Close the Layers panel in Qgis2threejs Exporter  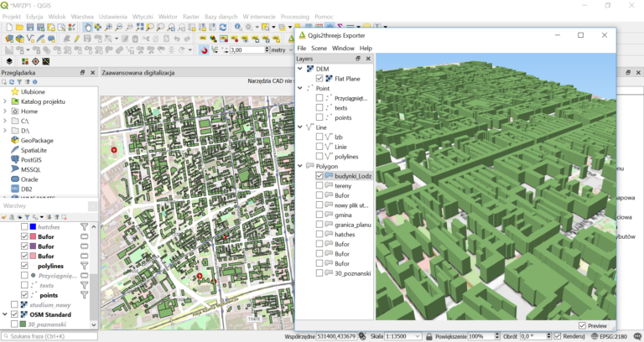point(368,59)
